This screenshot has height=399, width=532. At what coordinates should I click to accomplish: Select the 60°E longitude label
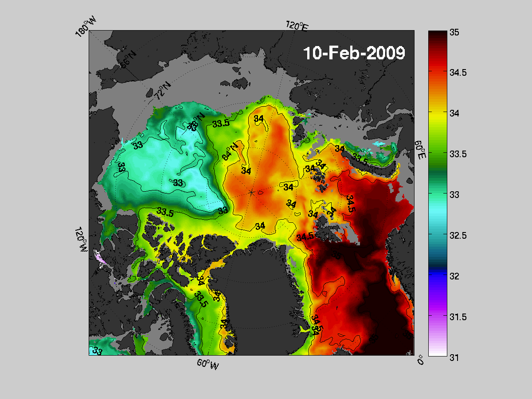coord(420,151)
